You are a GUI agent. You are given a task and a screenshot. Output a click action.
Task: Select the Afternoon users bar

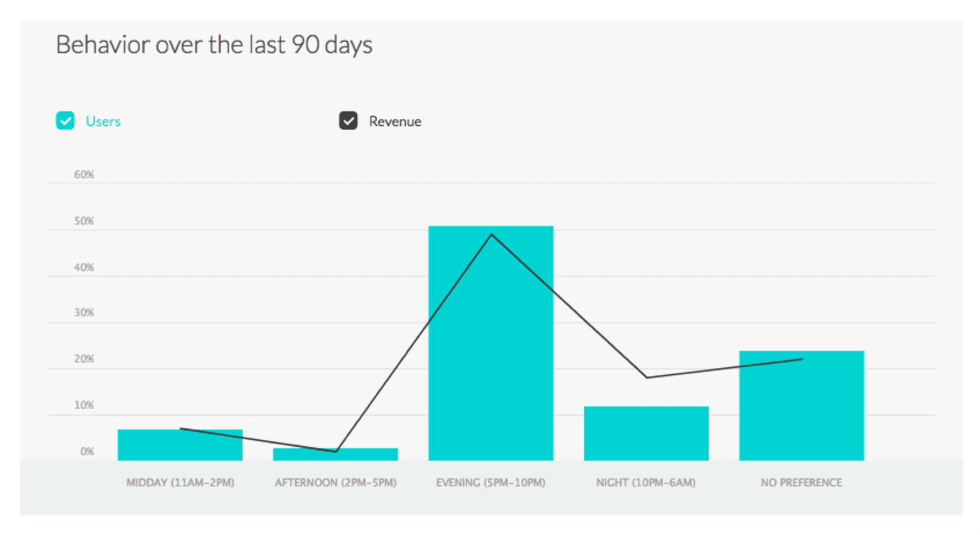(x=336, y=454)
